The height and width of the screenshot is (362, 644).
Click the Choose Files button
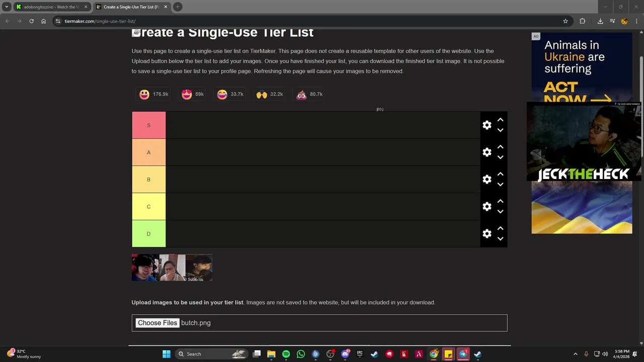(x=157, y=323)
